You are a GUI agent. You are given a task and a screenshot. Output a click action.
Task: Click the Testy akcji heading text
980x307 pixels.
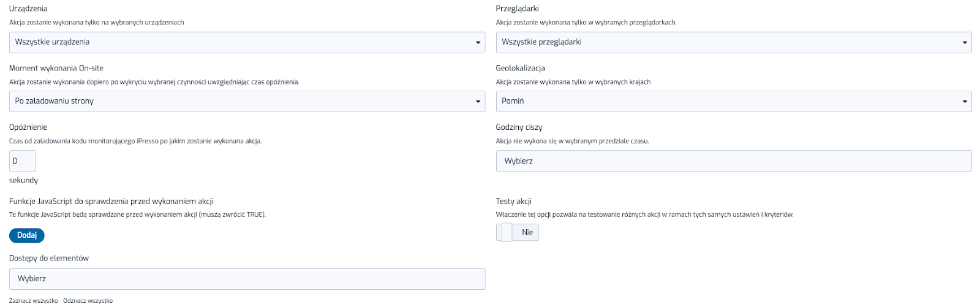[513, 201]
